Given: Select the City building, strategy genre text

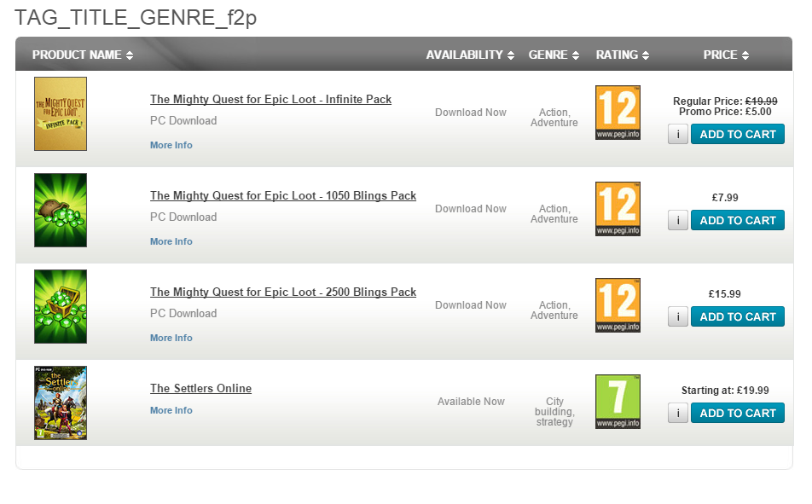Looking at the screenshot, I should point(554,411).
